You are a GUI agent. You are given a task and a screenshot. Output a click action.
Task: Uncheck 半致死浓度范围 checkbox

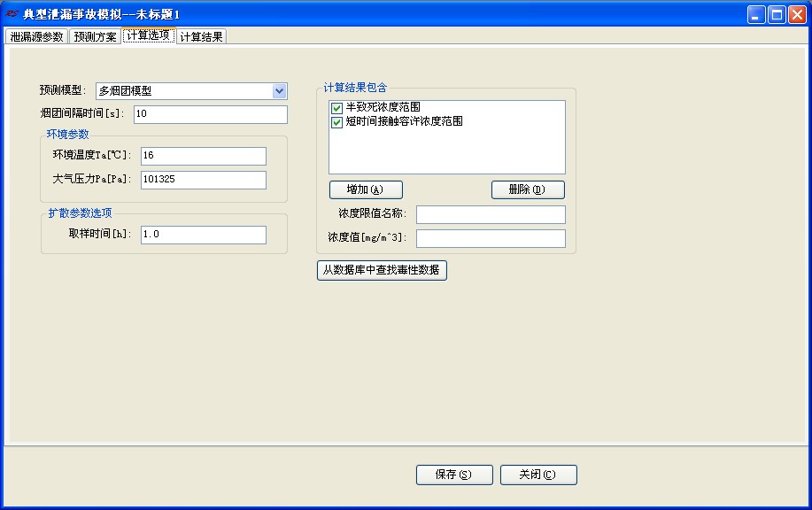coord(336,108)
